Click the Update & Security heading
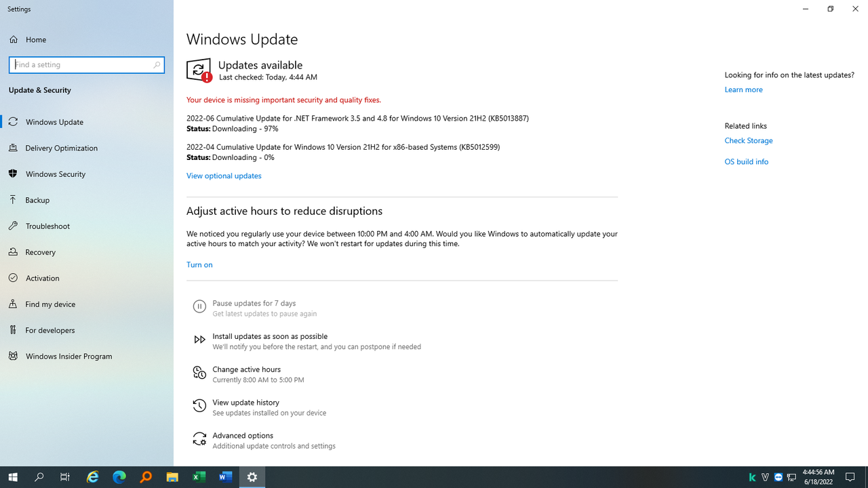The image size is (868, 488). pos(40,90)
